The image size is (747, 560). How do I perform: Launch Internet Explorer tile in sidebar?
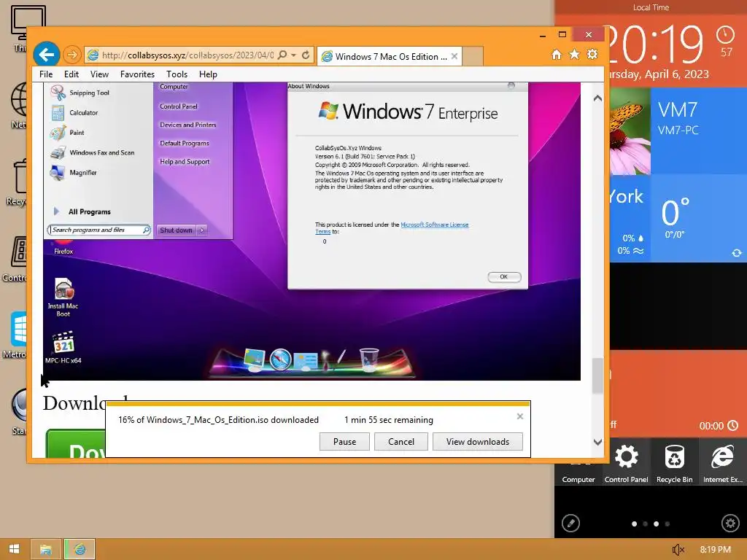click(x=723, y=462)
